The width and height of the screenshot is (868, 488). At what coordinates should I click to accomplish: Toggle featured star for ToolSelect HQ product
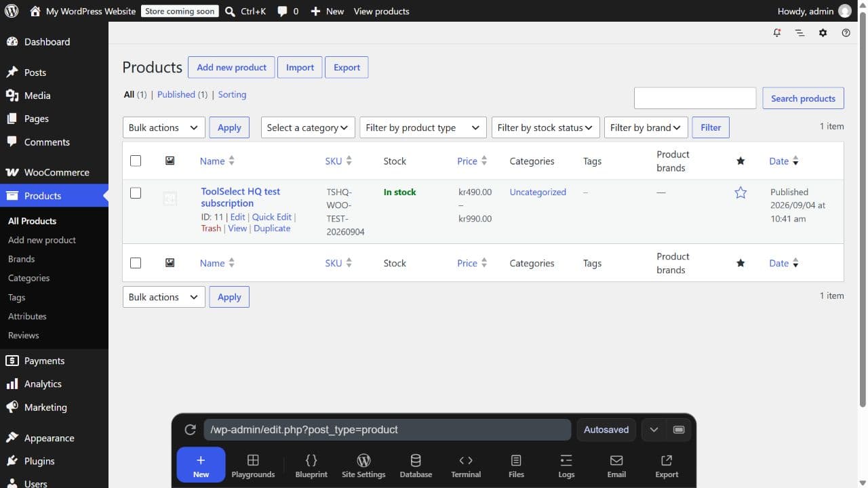click(x=741, y=192)
